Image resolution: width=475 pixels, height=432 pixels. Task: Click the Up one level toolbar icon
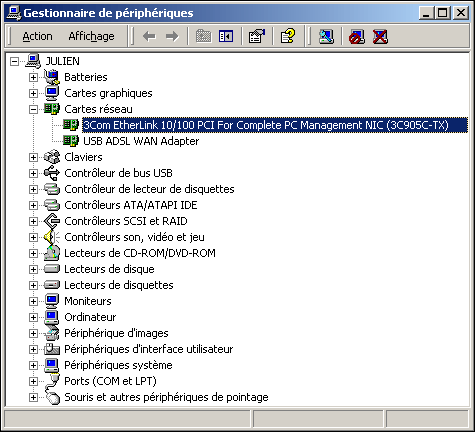(x=203, y=36)
